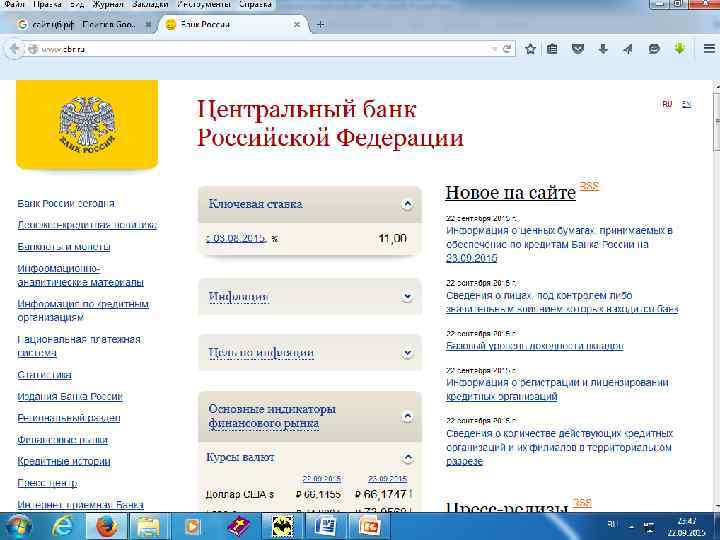Open the Пресс-центр link
This screenshot has width=720, height=540.
[47, 483]
